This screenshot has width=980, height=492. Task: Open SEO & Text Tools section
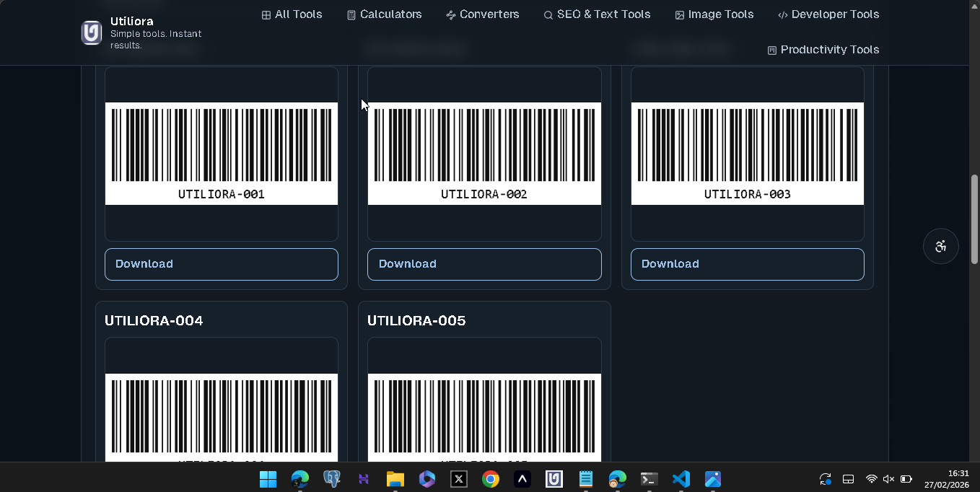pos(597,14)
